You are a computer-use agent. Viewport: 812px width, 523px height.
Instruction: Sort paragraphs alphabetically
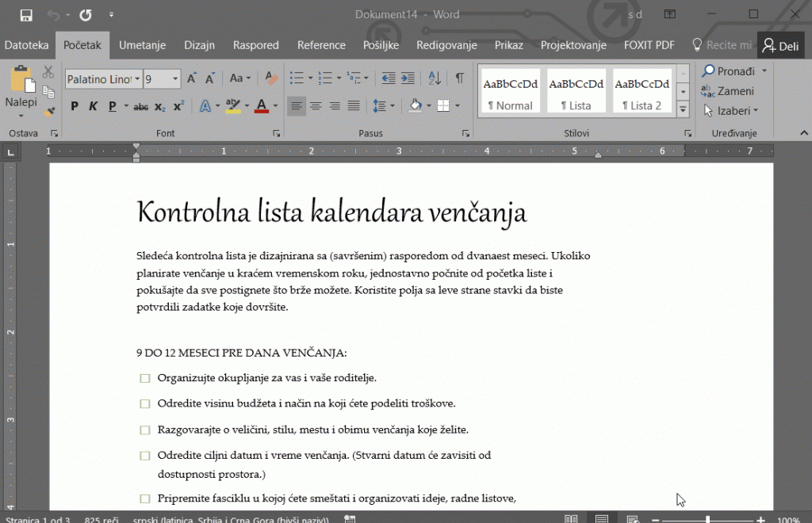click(435, 78)
